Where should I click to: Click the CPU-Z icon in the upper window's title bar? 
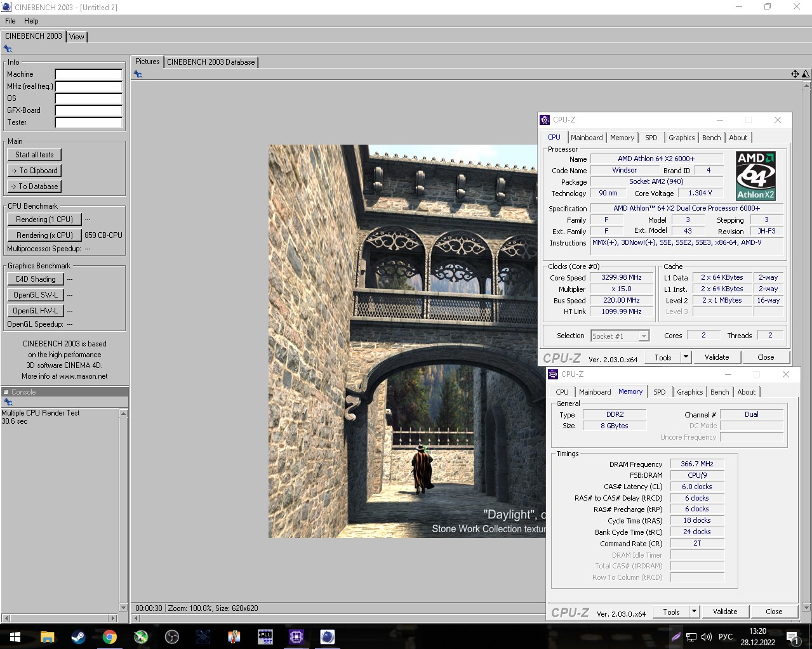[545, 120]
